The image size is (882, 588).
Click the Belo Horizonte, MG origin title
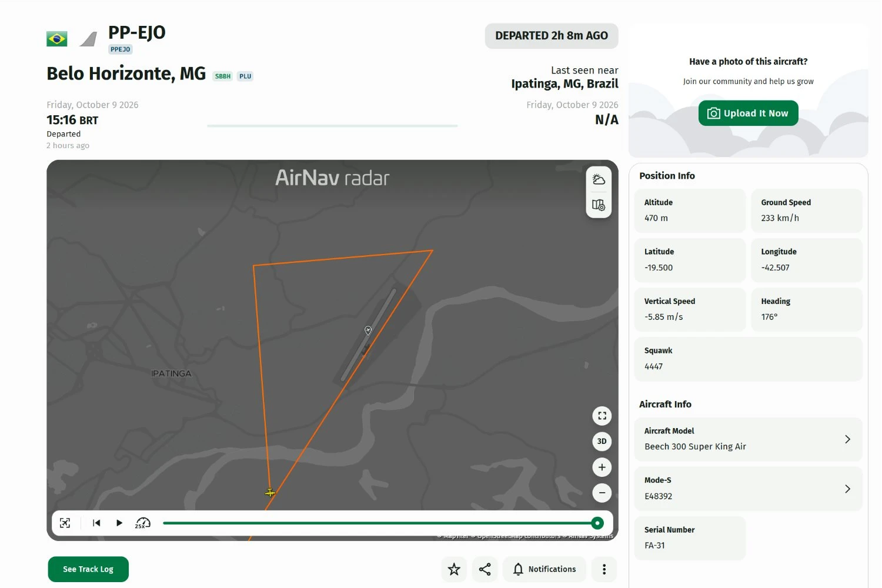(126, 73)
